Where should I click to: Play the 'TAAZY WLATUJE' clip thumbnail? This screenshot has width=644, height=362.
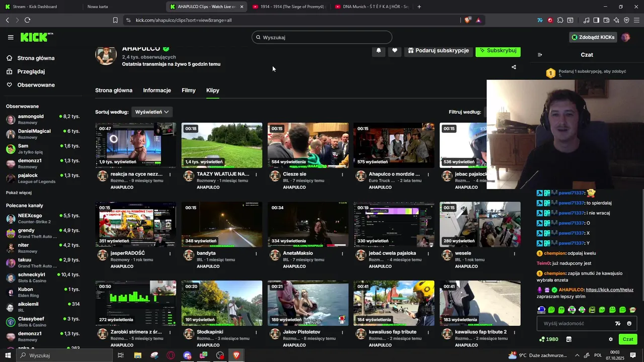point(222,145)
